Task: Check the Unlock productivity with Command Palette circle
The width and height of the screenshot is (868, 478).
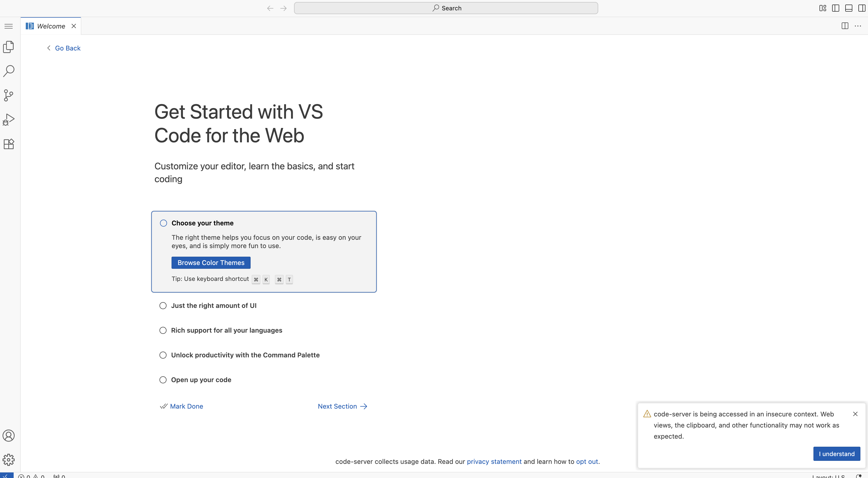Action: pyautogui.click(x=163, y=355)
